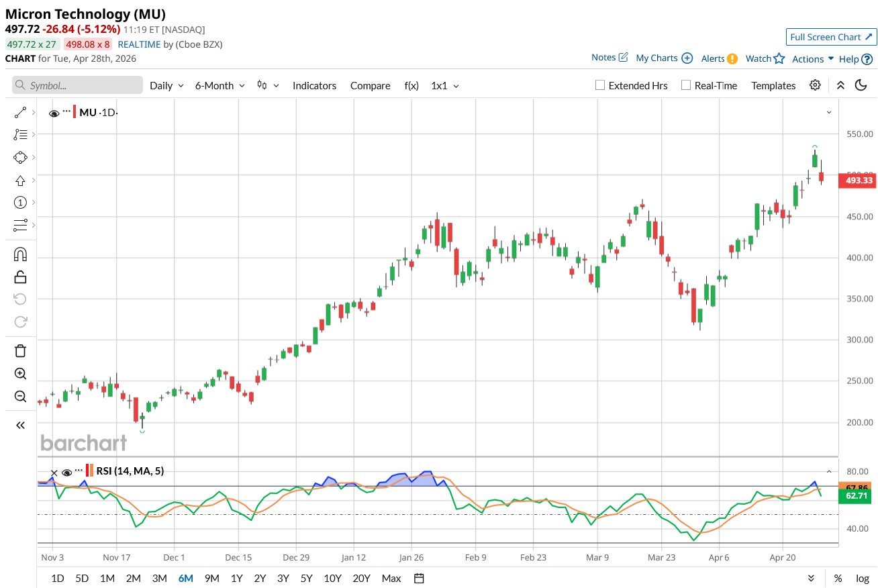Enable the Extended Hrs checkbox
Screen dimensions: 878x588
coord(600,85)
